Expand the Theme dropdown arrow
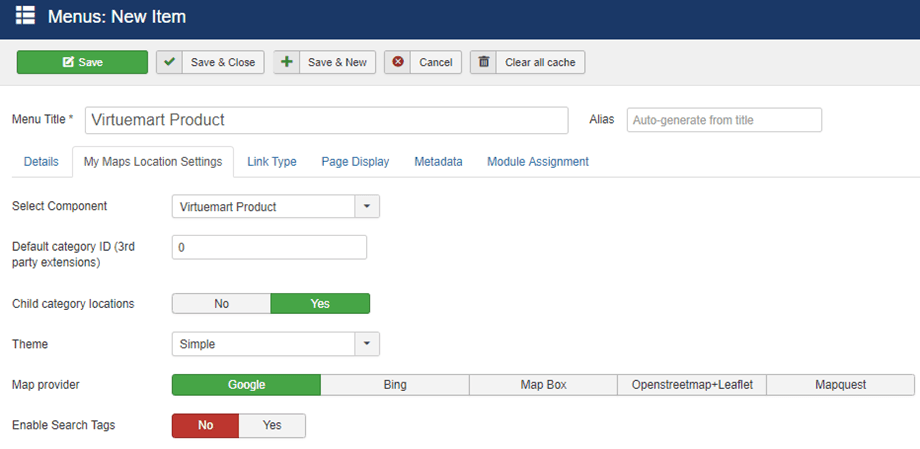The height and width of the screenshot is (449, 920). point(367,344)
